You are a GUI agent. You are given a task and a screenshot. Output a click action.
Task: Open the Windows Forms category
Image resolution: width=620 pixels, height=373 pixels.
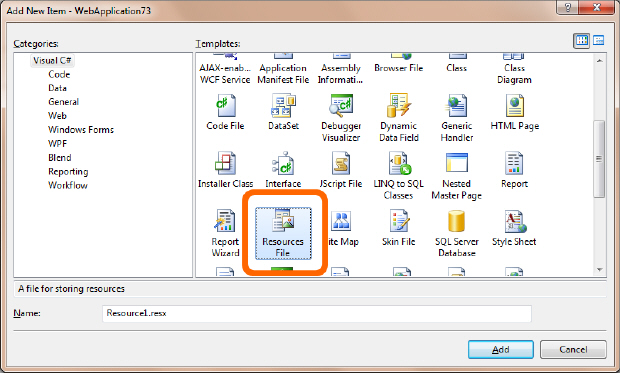[81, 130]
